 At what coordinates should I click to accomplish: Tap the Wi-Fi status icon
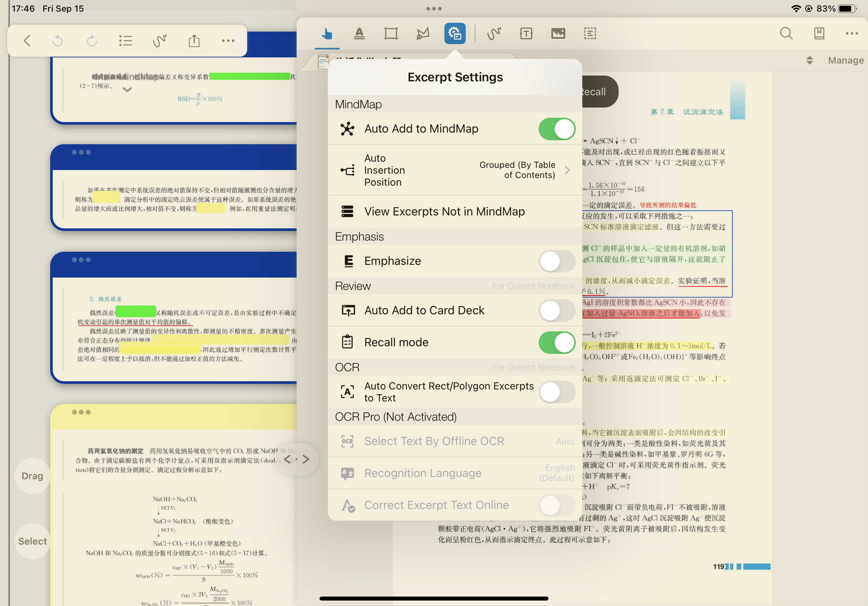(796, 8)
